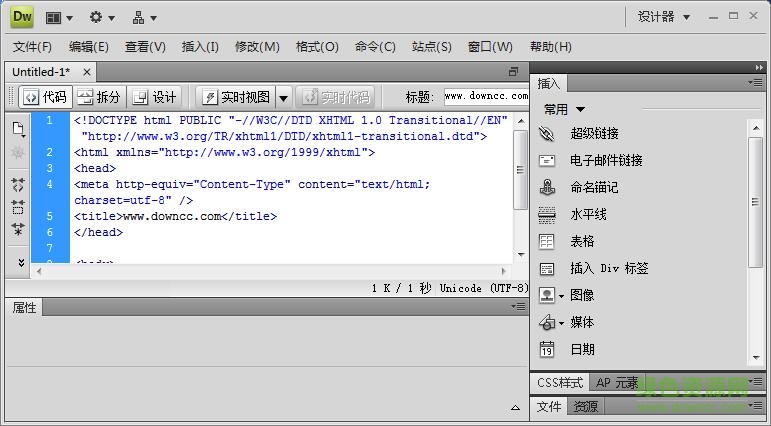Click the table (表格) icon
This screenshot has height=426, width=771.
point(547,242)
